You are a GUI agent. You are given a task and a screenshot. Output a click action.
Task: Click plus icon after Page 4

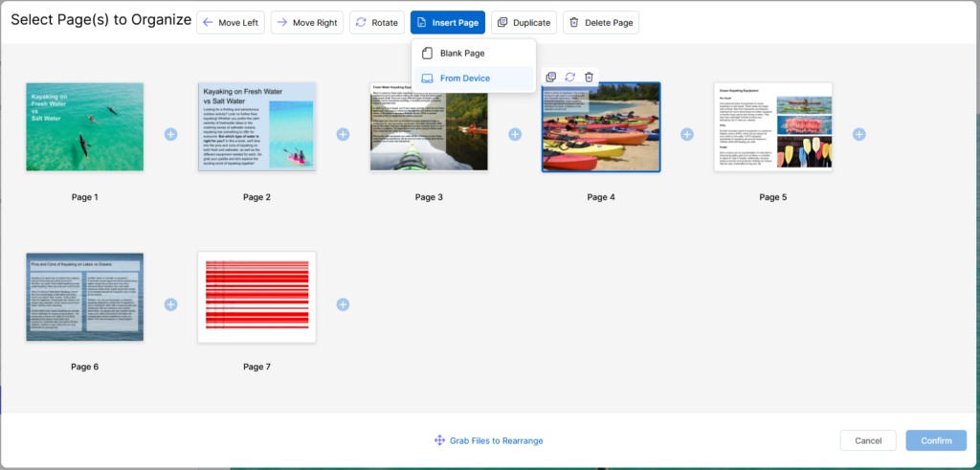coord(687,134)
